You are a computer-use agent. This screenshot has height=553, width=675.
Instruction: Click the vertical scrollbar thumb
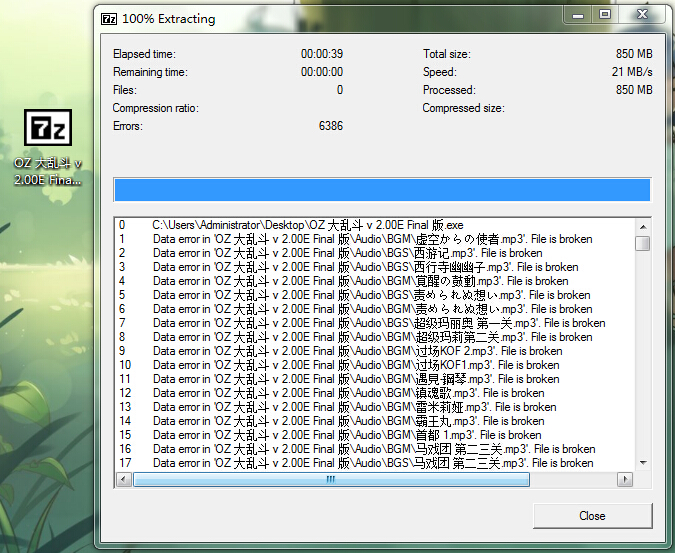643,243
